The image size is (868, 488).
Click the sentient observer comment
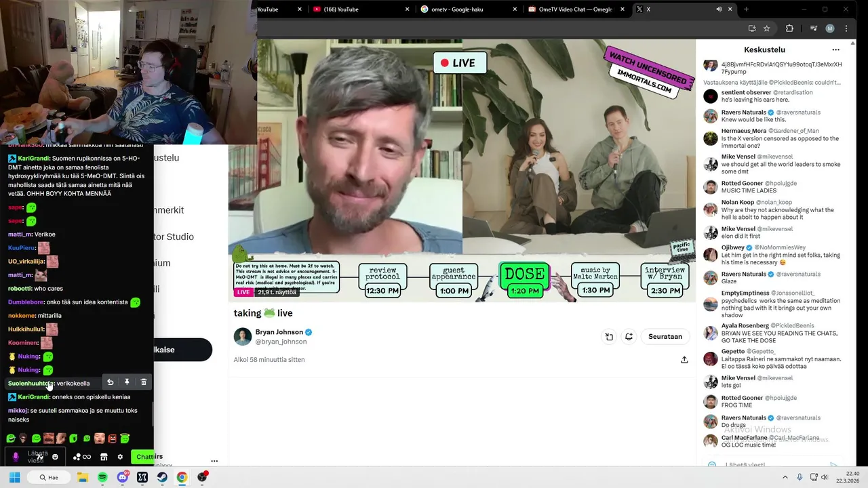(x=771, y=96)
